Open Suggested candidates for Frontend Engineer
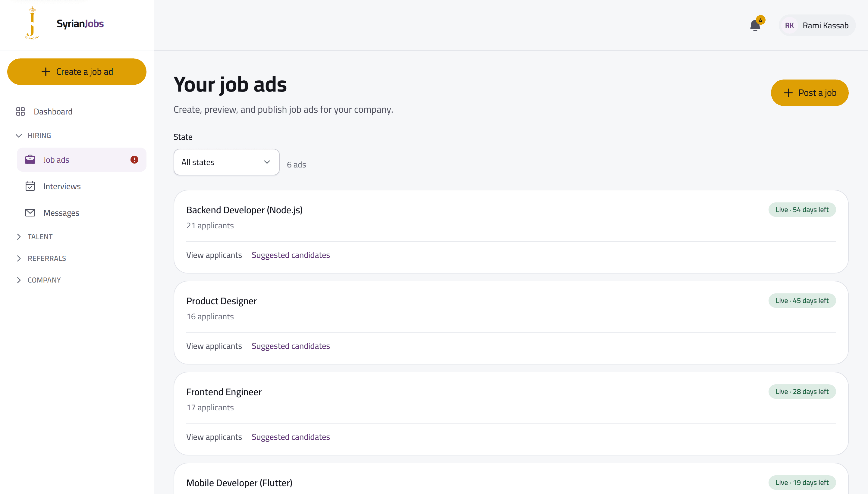The image size is (868, 494). [291, 437]
